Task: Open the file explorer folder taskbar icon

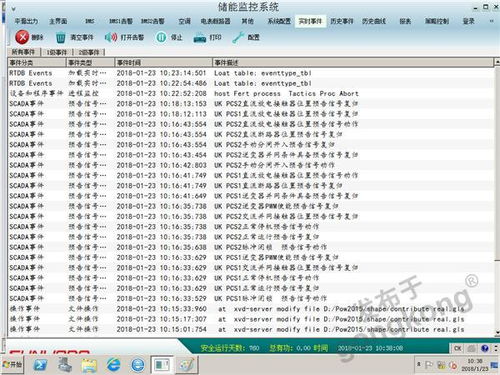Action: coord(89,365)
